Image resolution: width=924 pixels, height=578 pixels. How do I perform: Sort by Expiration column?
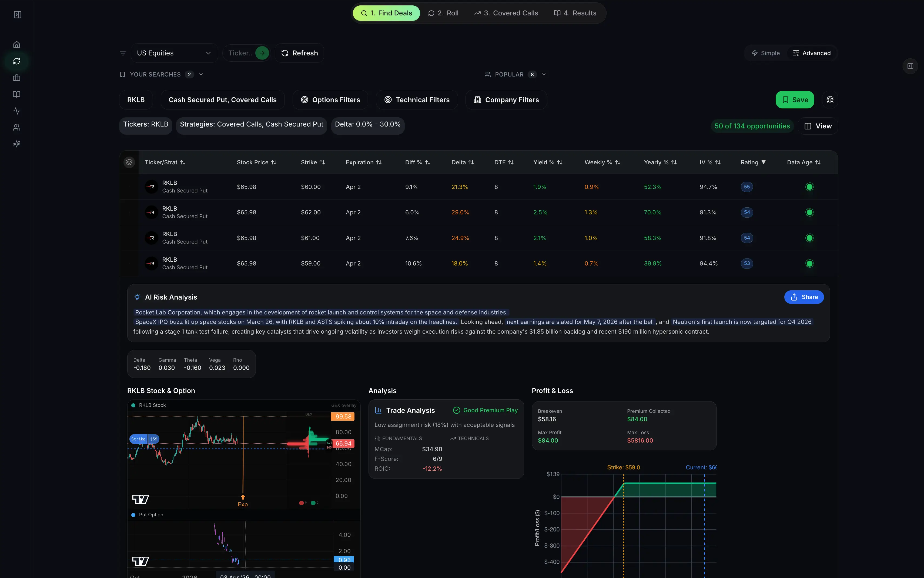pos(364,162)
